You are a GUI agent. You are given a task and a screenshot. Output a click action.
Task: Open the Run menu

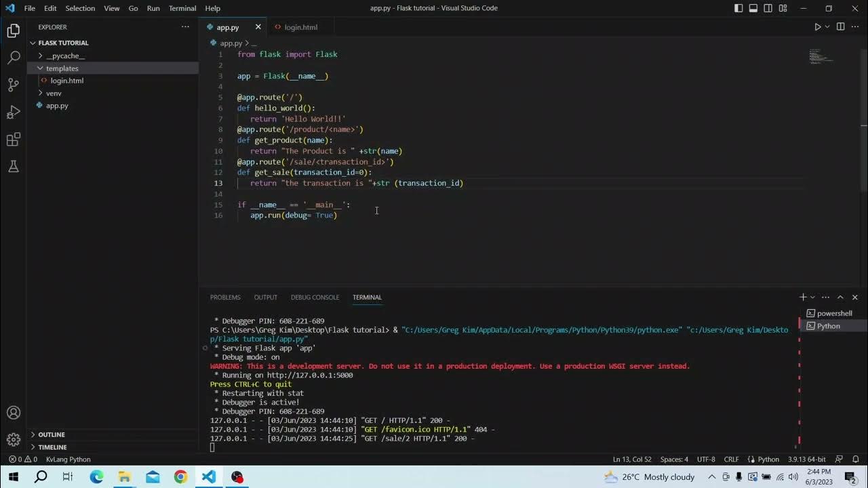tap(153, 8)
